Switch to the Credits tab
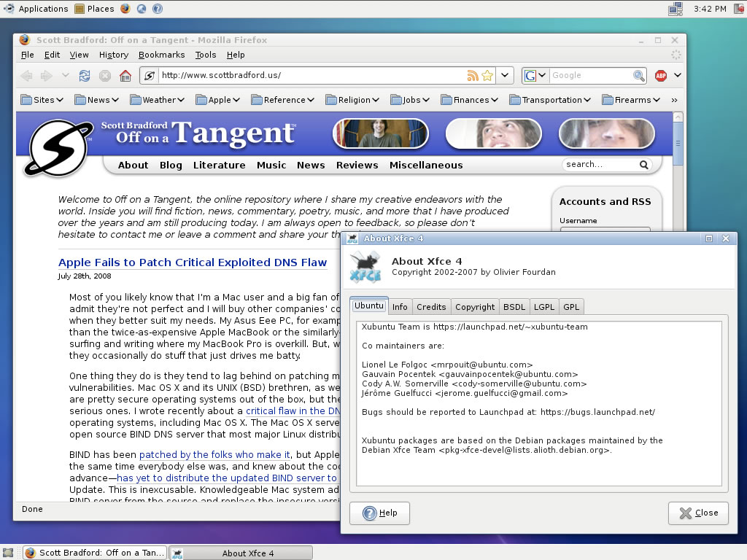This screenshot has height=560, width=747. (431, 307)
